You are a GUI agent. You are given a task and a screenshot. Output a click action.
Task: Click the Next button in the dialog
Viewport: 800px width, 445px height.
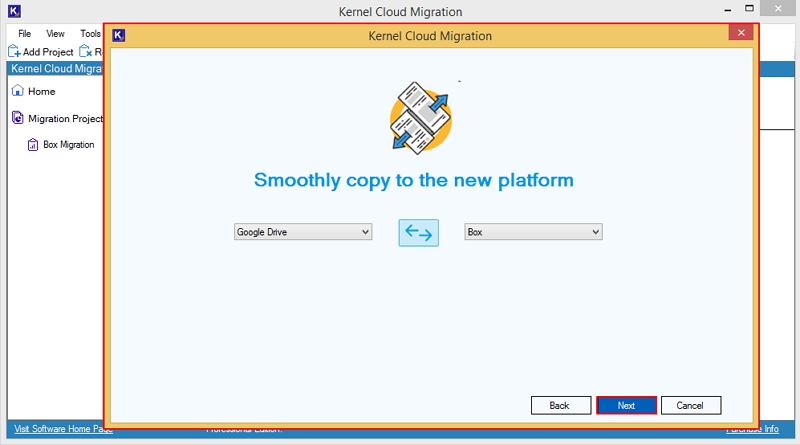tap(626, 405)
